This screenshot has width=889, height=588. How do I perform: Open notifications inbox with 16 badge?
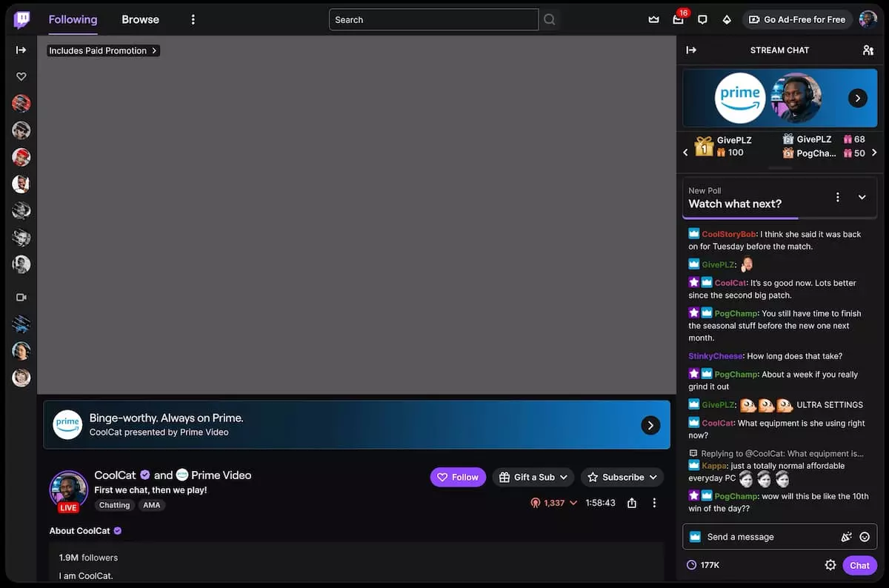678,20
